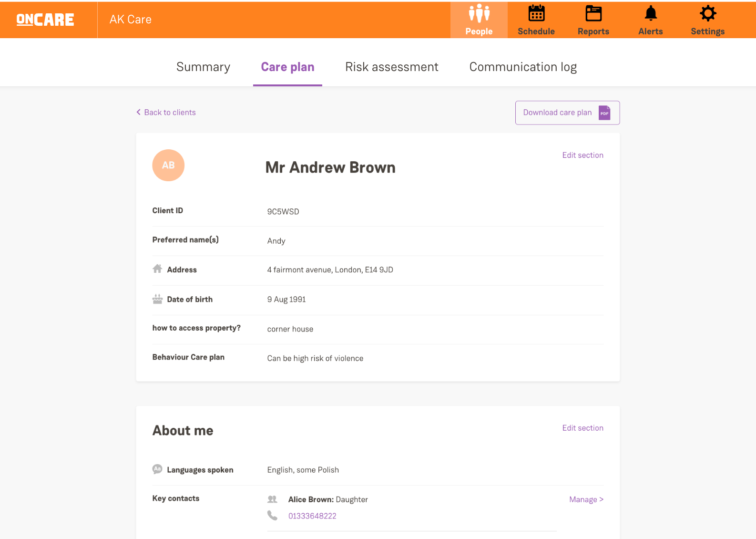Image resolution: width=756 pixels, height=539 pixels.
Task: Click the house icon beside Address
Action: (157, 269)
